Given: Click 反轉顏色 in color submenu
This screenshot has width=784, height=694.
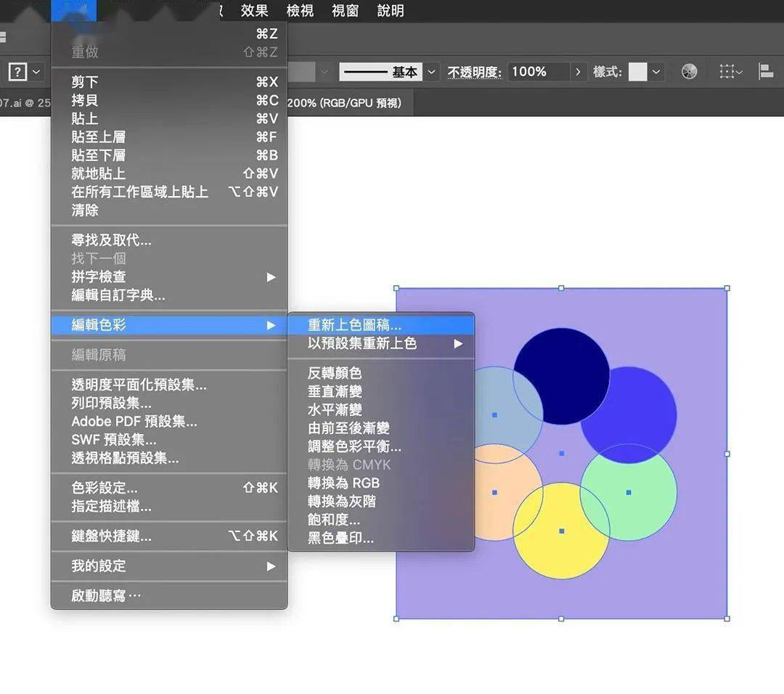Looking at the screenshot, I should click(335, 373).
